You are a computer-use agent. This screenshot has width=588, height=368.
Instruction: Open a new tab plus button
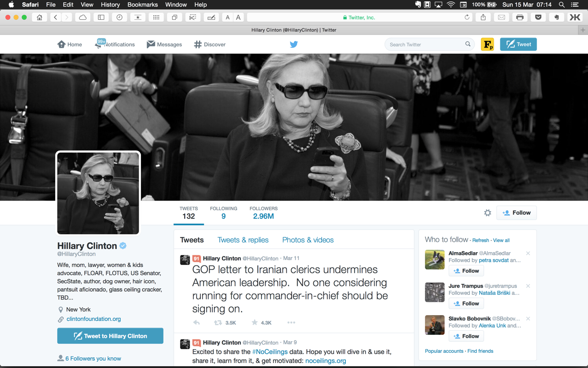(583, 30)
